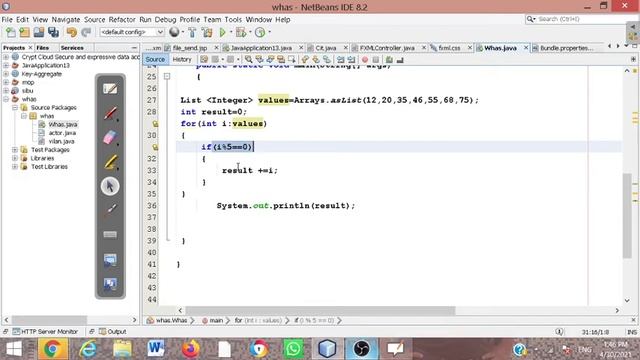This screenshot has width=640, height=360.
Task: Select the Source view button
Action: click(155, 60)
